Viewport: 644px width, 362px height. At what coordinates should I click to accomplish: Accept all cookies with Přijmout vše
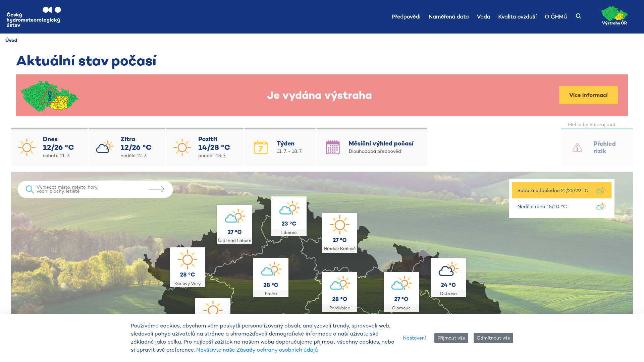tap(451, 338)
